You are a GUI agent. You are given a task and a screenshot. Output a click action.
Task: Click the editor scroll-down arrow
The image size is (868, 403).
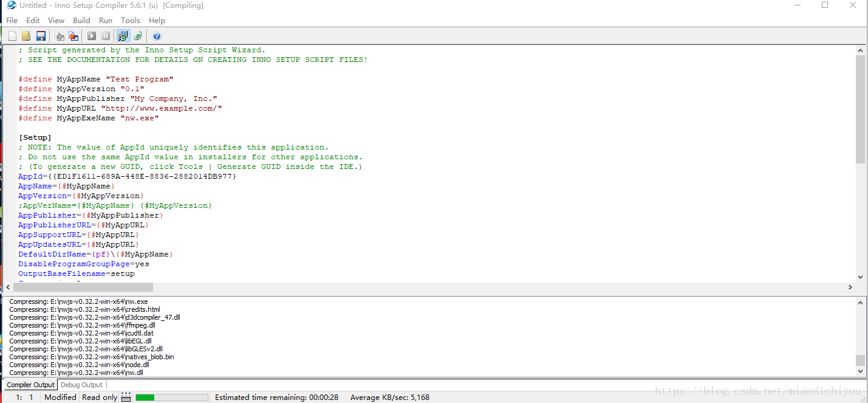(860, 277)
